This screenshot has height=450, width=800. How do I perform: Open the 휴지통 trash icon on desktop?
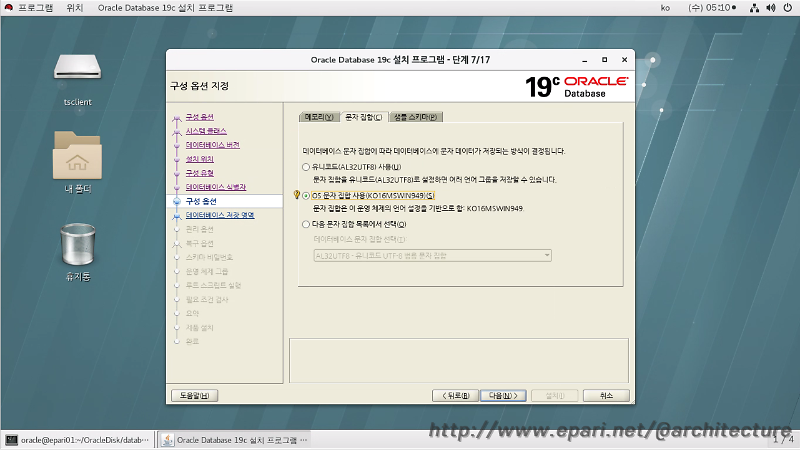[x=78, y=244]
